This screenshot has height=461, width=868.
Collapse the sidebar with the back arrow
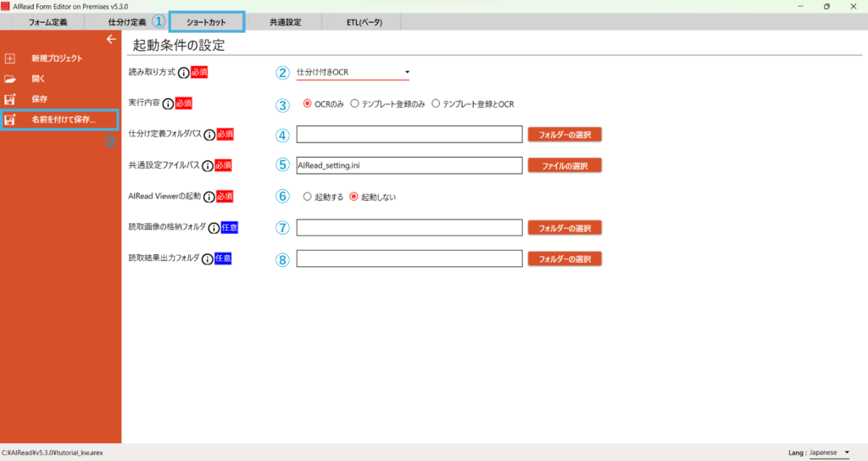pyautogui.click(x=110, y=39)
